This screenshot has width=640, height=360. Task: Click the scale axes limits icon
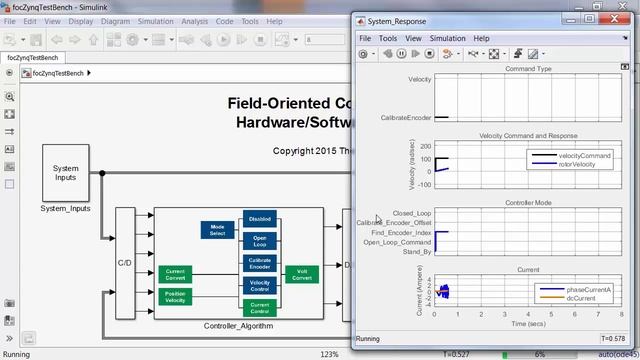coord(494,54)
